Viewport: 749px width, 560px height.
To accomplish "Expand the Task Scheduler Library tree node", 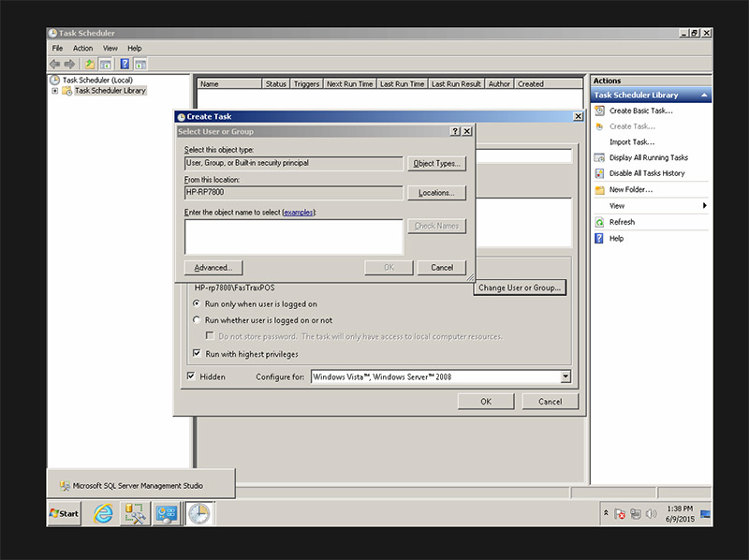I will coord(55,91).
